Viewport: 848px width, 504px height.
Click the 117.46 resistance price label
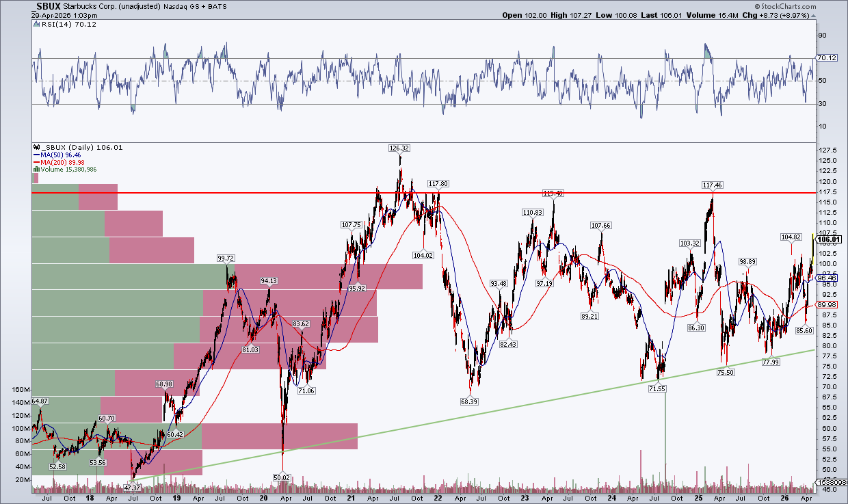[x=712, y=185]
